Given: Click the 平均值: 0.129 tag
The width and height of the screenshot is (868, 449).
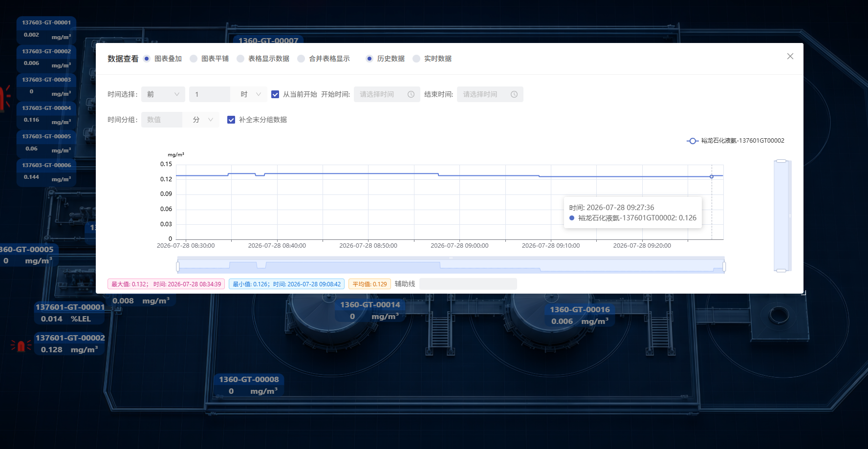Looking at the screenshot, I should coord(369,284).
